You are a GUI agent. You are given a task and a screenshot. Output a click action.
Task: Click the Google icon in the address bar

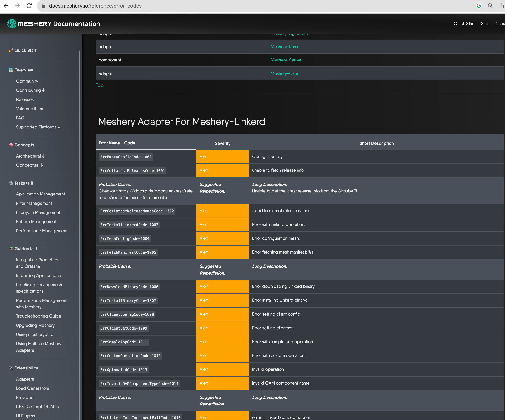point(478,6)
